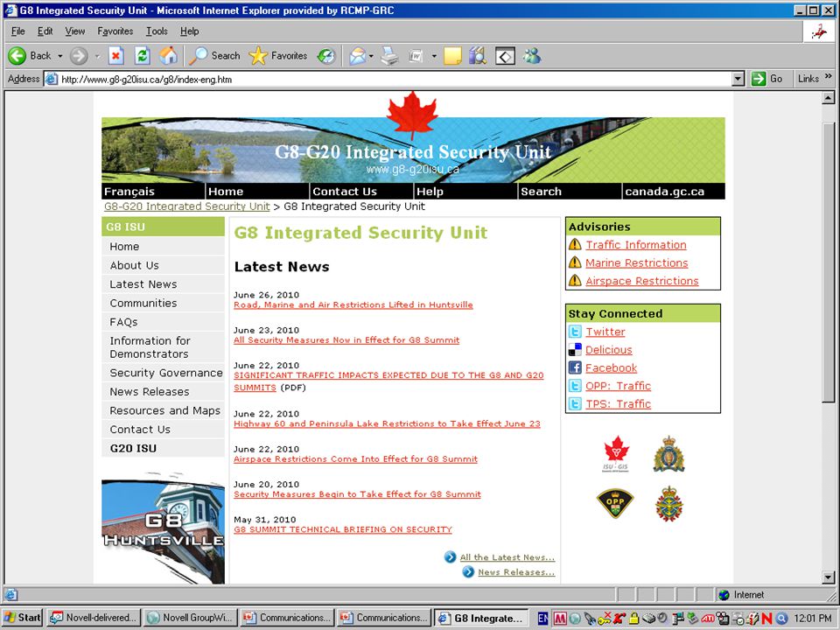Open the File menu
This screenshot has height=630, width=840.
click(x=18, y=31)
